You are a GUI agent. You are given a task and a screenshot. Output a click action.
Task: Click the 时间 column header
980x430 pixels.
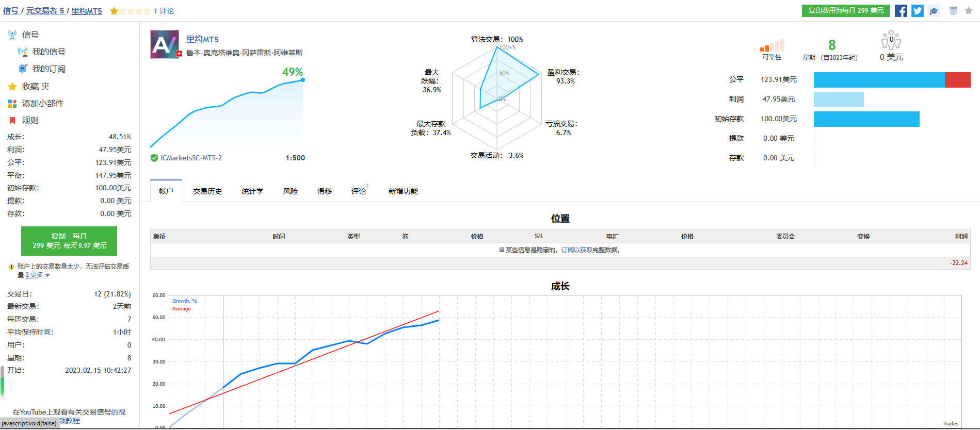pyautogui.click(x=279, y=237)
